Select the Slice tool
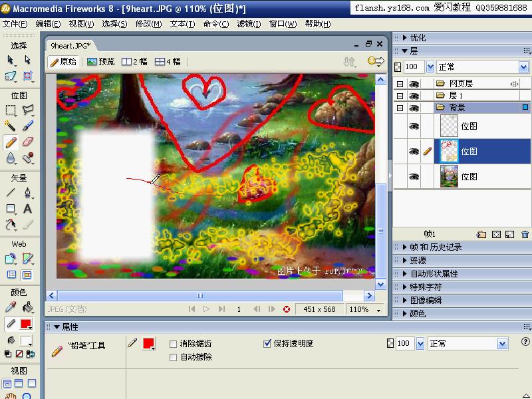Image resolution: width=532 pixels, height=399 pixels. tap(27, 259)
